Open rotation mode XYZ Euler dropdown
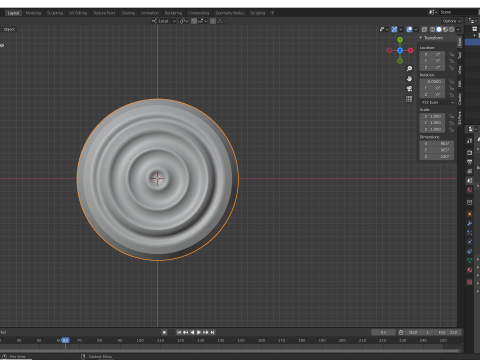 click(437, 102)
